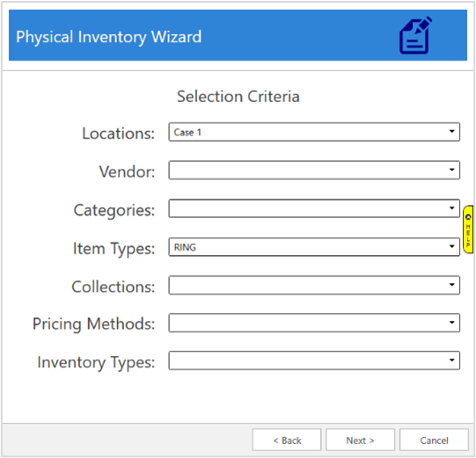Click inside the empty Collections field
The width and height of the screenshot is (476, 458).
click(314, 285)
